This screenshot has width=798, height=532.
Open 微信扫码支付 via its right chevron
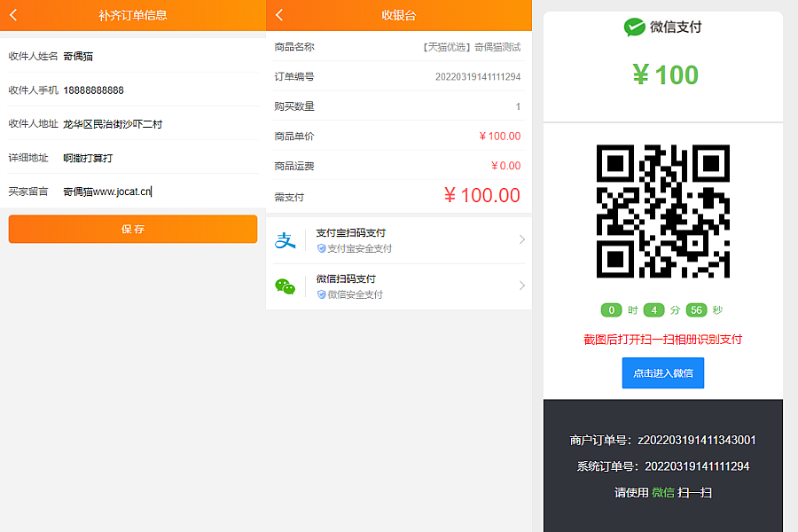(521, 286)
